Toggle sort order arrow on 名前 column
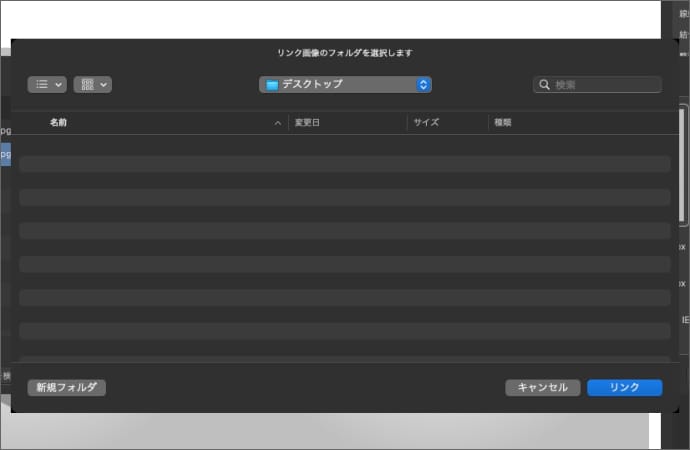This screenshot has width=690, height=450. 278,123
